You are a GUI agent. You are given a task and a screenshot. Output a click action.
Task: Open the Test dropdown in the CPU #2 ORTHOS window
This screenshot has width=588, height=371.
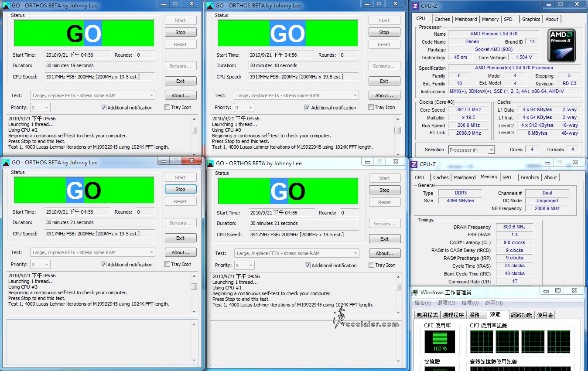coord(93,95)
